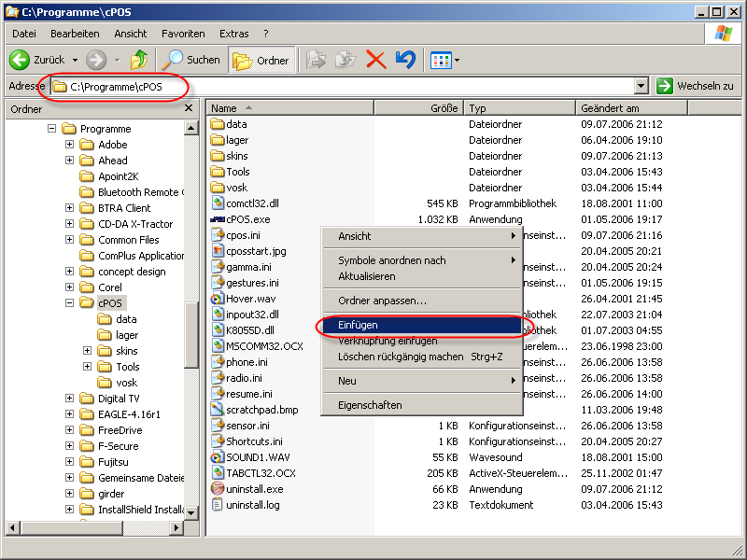This screenshot has width=747, height=560.
Task: Click the blue undo arrow icon
Action: [405, 60]
